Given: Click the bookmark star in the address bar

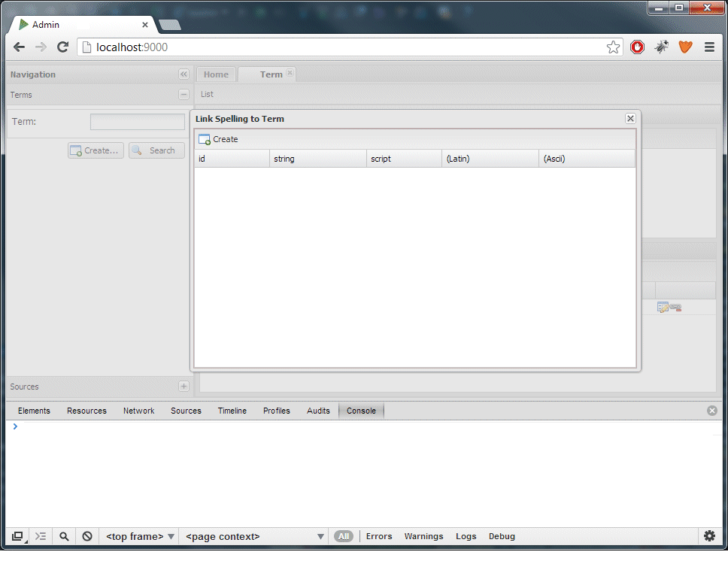Looking at the screenshot, I should point(613,47).
